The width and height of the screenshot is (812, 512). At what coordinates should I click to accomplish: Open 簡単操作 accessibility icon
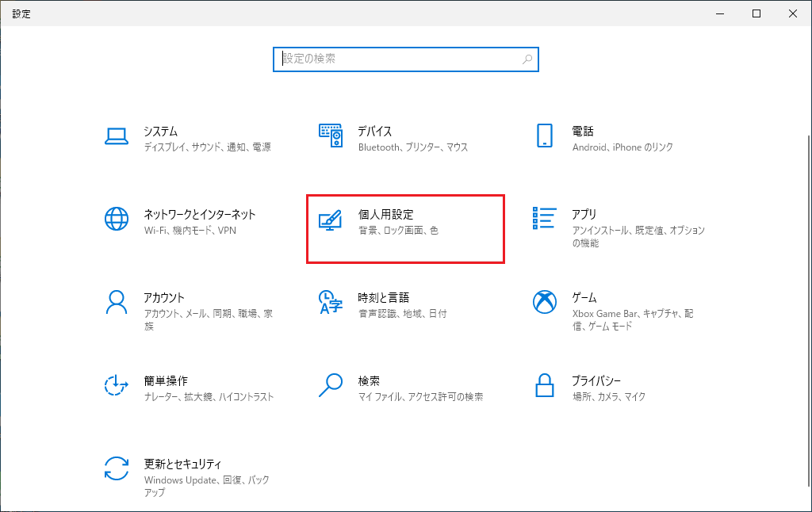(x=117, y=385)
